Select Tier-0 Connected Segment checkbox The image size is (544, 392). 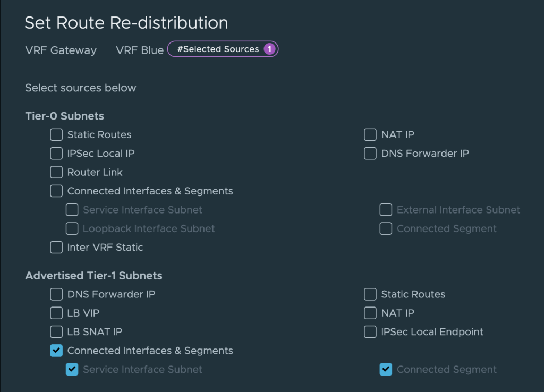coord(386,228)
